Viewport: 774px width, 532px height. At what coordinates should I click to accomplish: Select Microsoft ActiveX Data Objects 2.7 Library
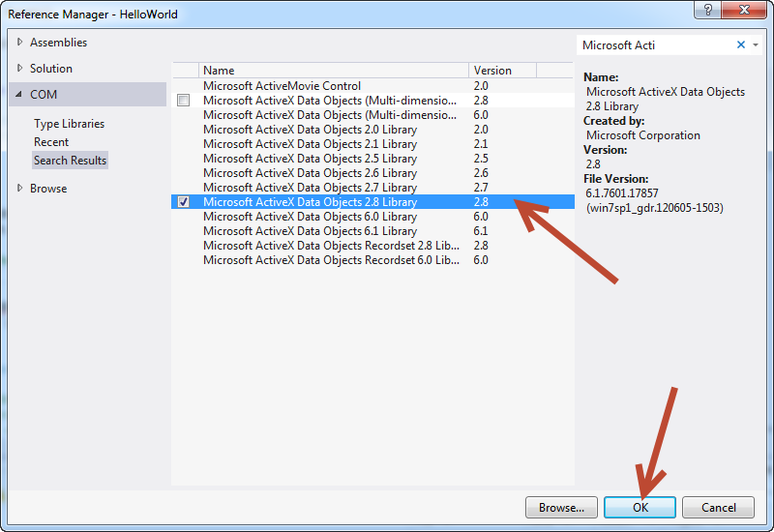(372, 188)
